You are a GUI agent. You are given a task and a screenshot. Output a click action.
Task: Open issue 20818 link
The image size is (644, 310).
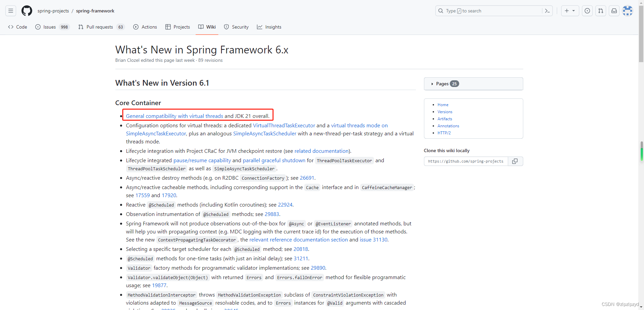[x=301, y=249]
